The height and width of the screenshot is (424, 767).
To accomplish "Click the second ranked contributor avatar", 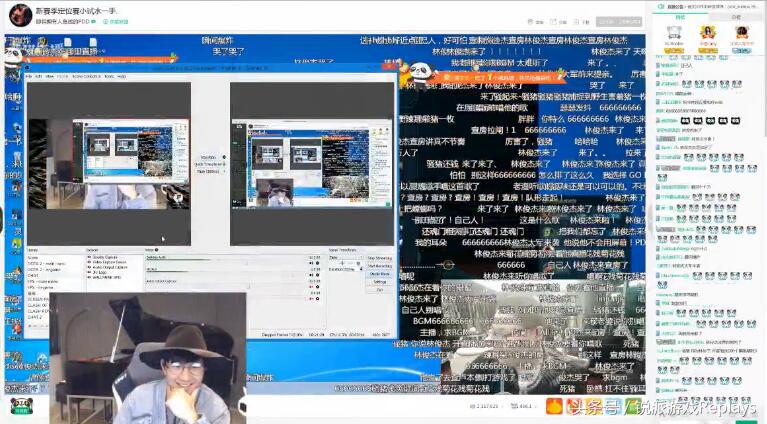I will pos(708,32).
